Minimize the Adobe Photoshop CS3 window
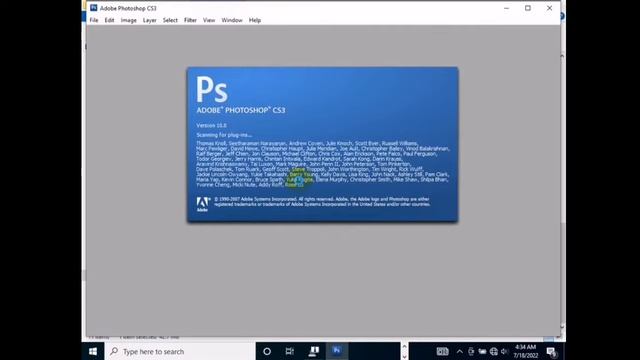The height and width of the screenshot is (360, 640). tap(507, 8)
